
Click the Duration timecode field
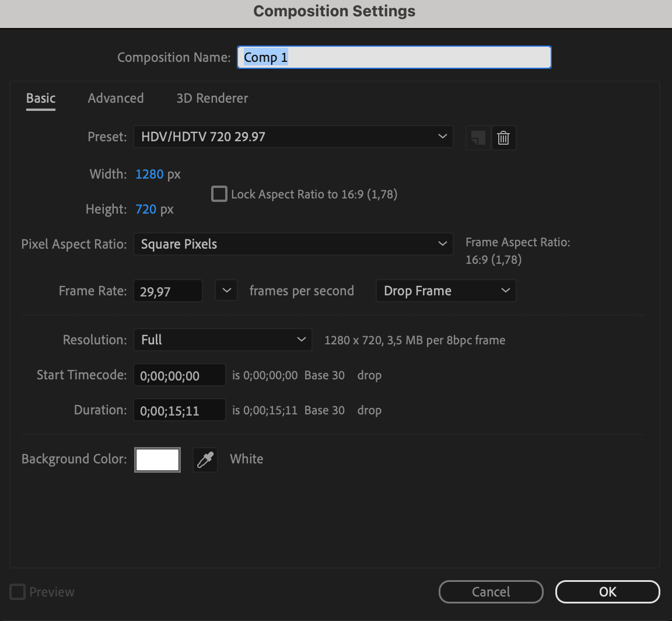(x=179, y=410)
